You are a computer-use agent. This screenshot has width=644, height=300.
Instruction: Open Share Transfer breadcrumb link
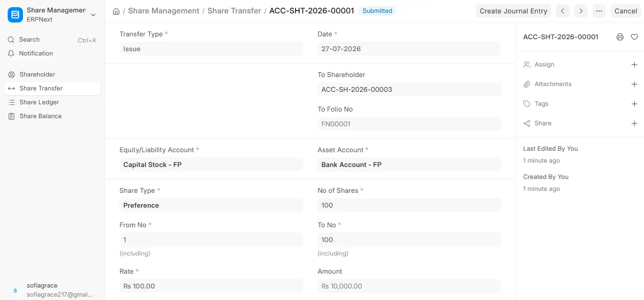[234, 11]
